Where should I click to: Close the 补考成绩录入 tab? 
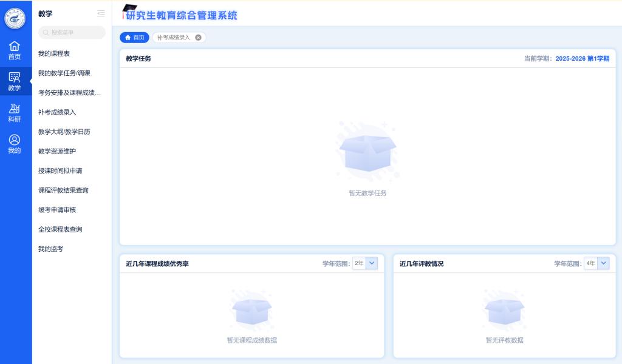point(198,38)
